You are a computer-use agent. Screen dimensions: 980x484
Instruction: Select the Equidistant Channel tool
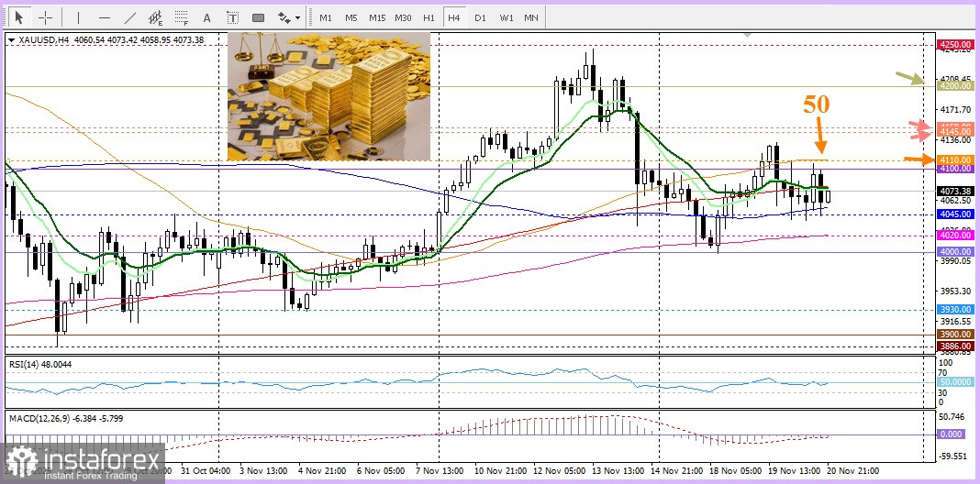(x=156, y=17)
